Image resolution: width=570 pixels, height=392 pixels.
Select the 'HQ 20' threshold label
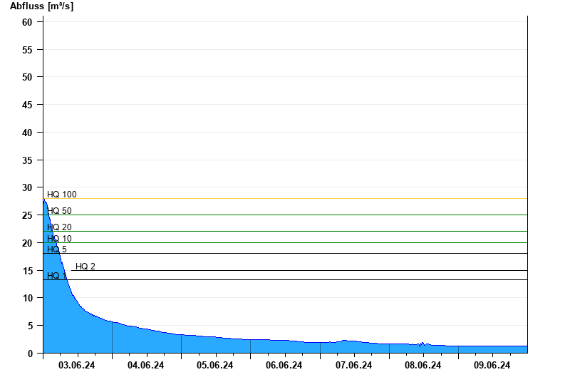click(59, 227)
